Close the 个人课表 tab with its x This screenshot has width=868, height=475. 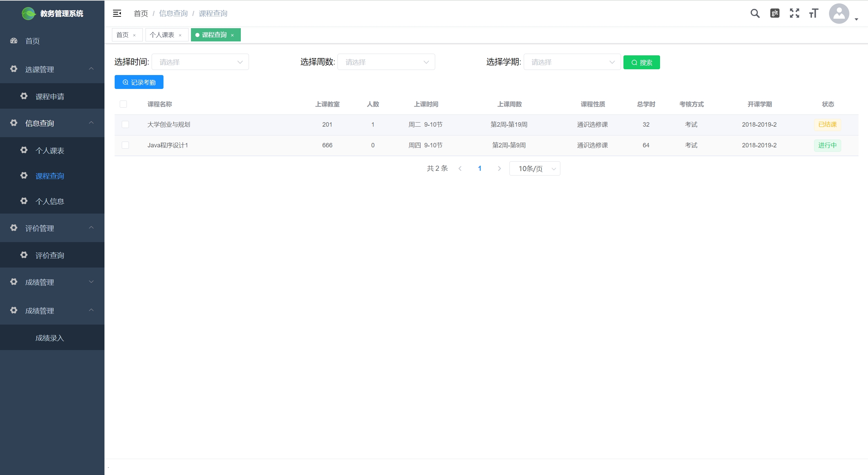[x=180, y=35]
